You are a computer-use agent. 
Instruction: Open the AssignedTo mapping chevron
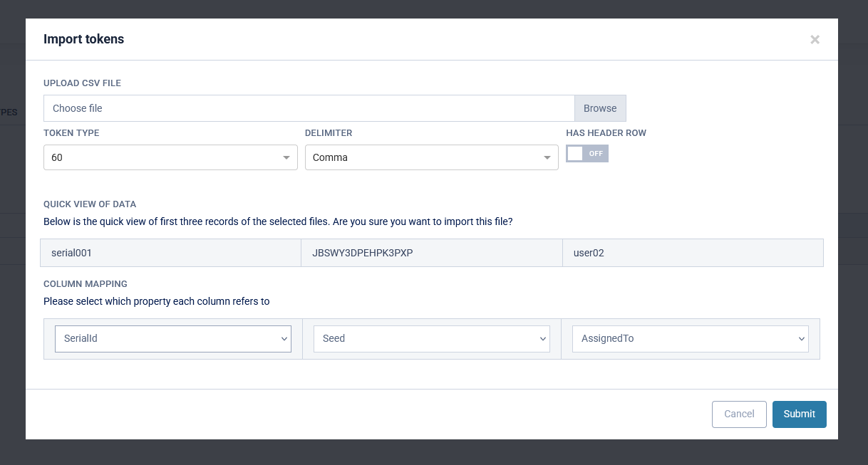801,339
